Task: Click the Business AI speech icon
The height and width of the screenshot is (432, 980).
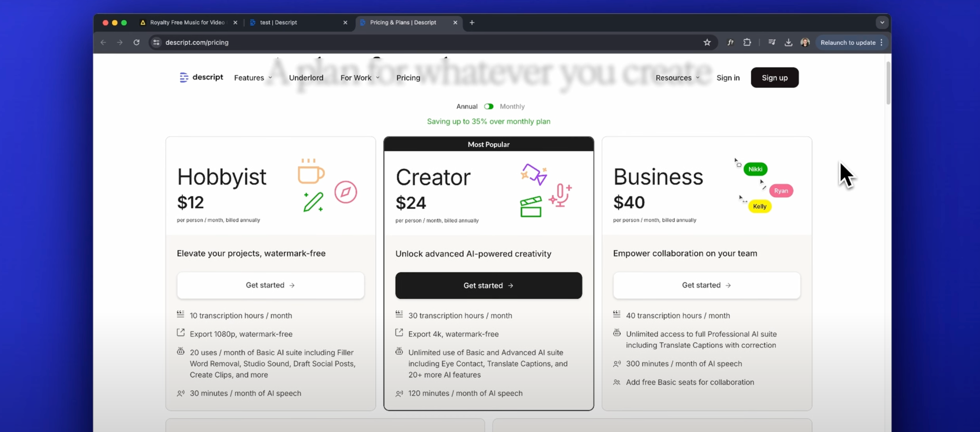Action: coord(617,364)
